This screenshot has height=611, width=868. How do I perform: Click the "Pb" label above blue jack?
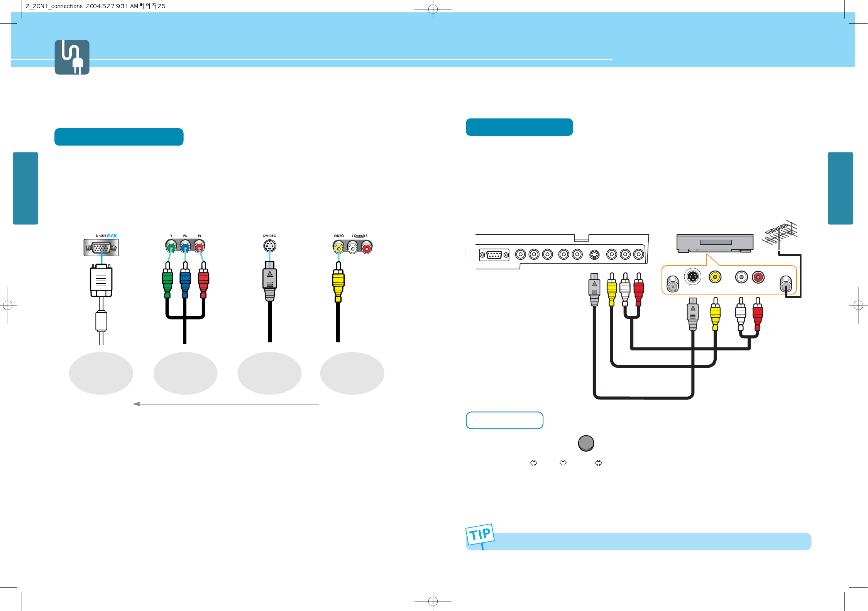point(185,236)
